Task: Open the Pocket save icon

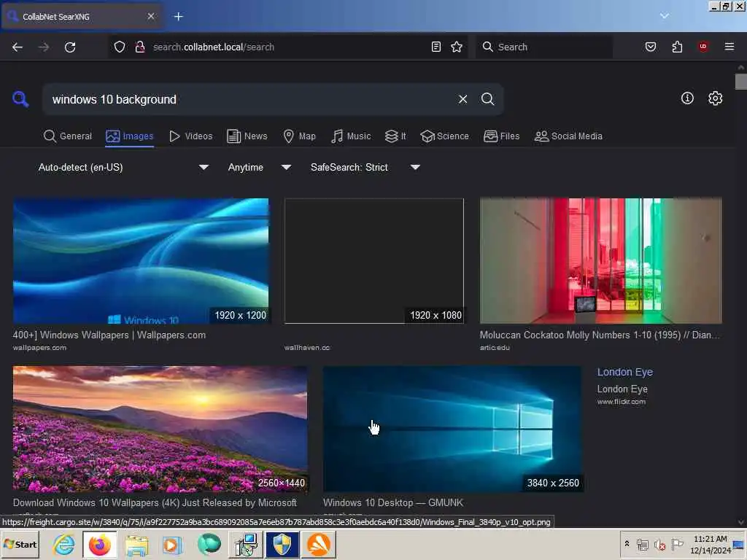Action: pos(650,47)
